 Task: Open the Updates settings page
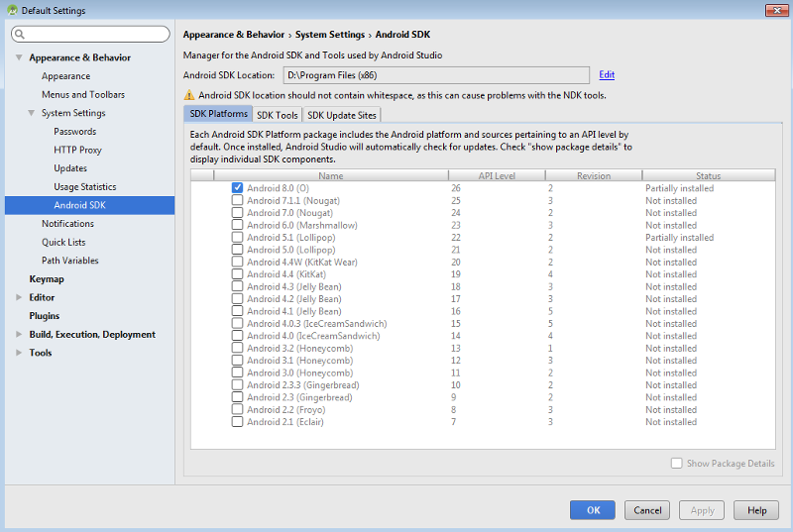point(70,168)
